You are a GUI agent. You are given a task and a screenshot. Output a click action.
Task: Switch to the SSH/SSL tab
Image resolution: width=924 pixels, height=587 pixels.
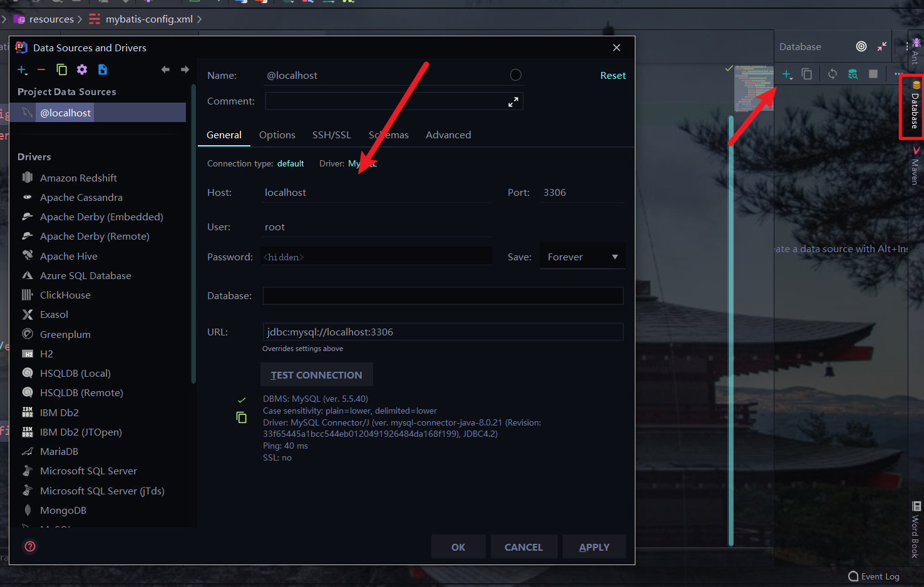click(x=332, y=135)
